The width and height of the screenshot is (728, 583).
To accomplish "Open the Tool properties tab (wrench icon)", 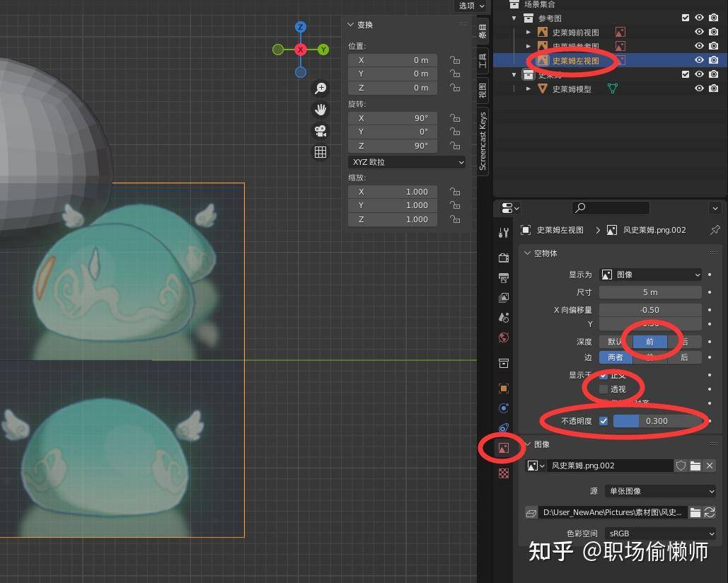I will (504, 232).
